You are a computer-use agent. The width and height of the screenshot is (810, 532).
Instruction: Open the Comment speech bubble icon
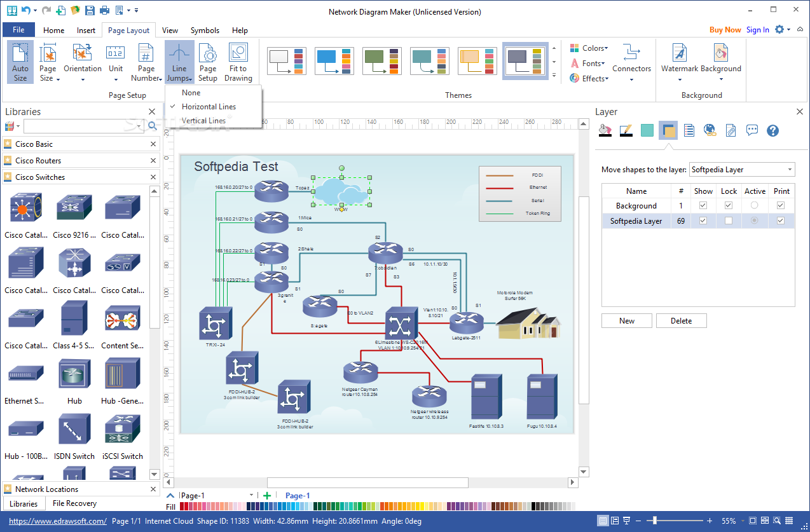coord(752,130)
